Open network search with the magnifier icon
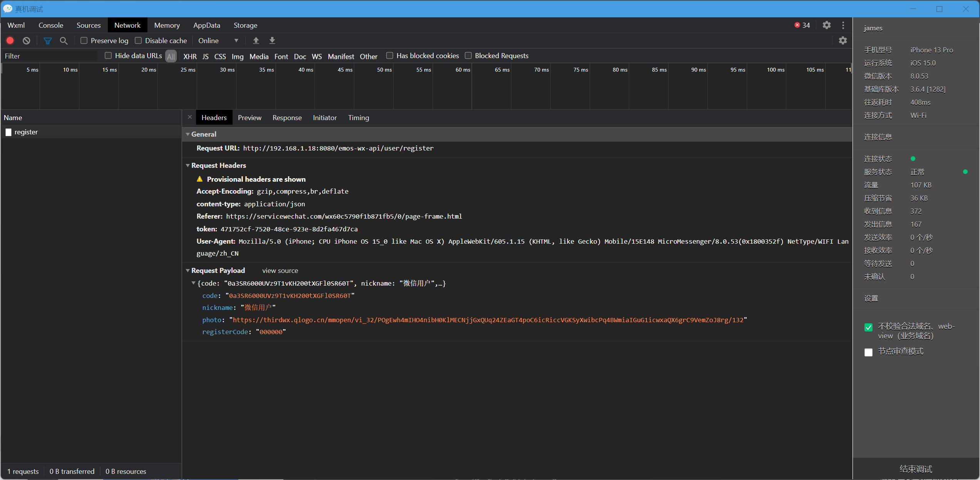This screenshot has width=980, height=480. tap(64, 40)
